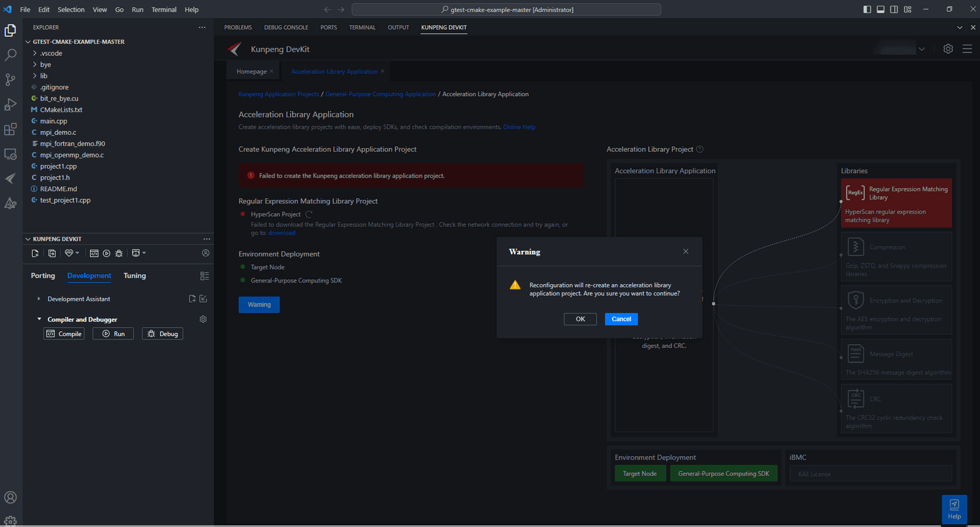Viewport: 980px width, 527px height.
Task: Click OK in the Warning dialog
Action: click(x=580, y=319)
